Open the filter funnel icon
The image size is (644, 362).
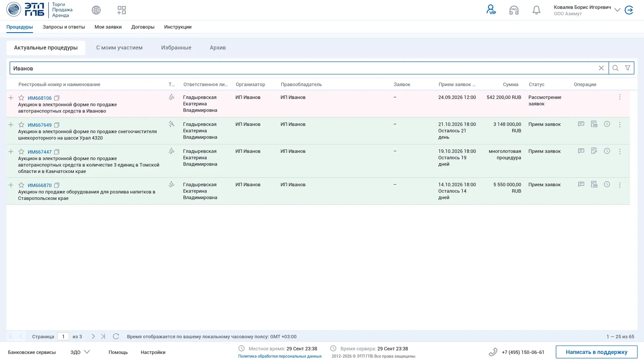(x=628, y=68)
